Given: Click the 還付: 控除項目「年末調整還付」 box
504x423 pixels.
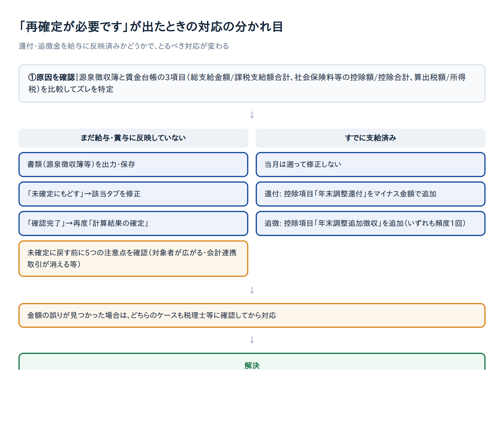Looking at the screenshot, I should (x=371, y=194).
